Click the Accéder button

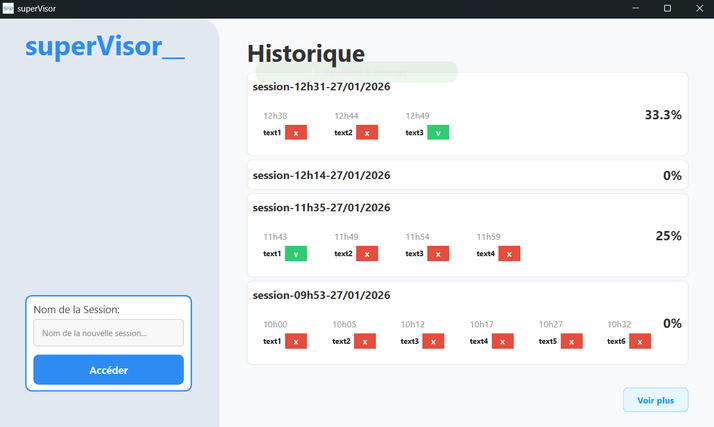click(x=108, y=370)
